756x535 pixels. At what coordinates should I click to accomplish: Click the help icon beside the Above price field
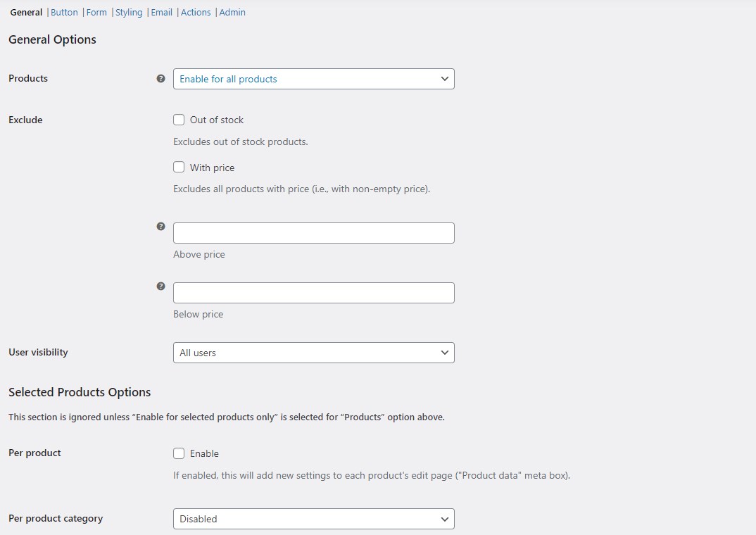click(x=160, y=226)
